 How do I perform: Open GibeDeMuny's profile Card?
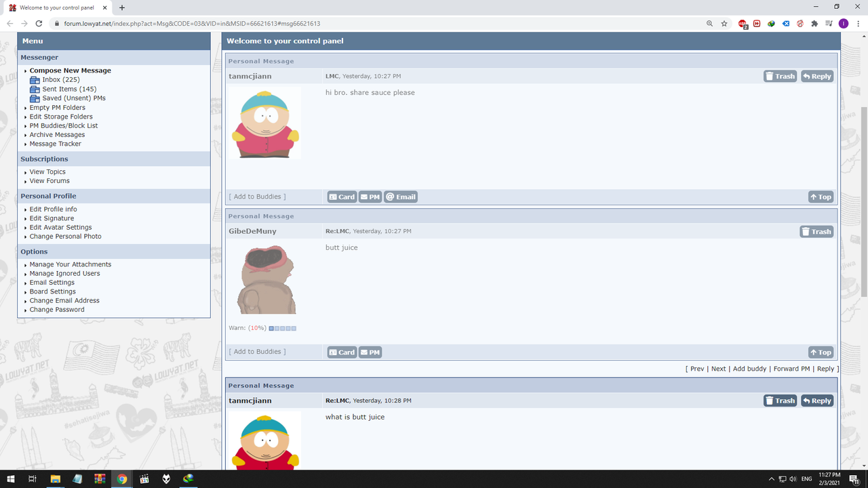[342, 352]
